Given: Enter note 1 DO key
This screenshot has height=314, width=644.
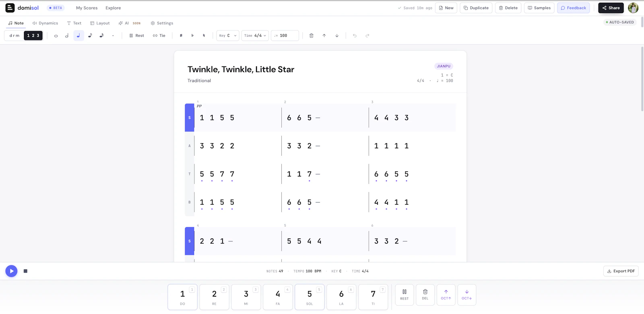Looking at the screenshot, I should tap(182, 297).
